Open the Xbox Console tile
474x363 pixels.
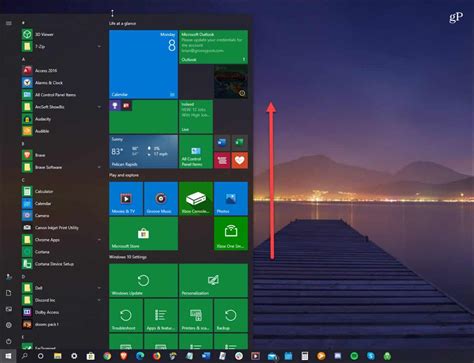196,199
